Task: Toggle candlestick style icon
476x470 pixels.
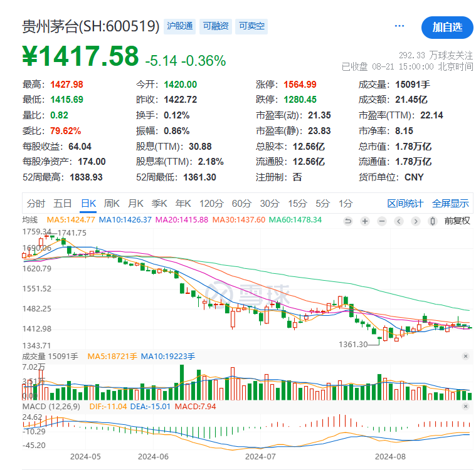Action: 433,221
